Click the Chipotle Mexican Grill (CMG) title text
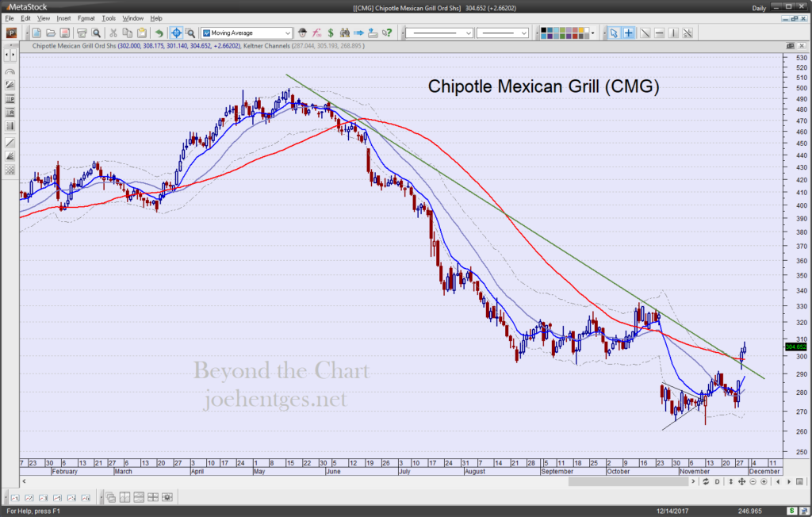 tap(544, 86)
